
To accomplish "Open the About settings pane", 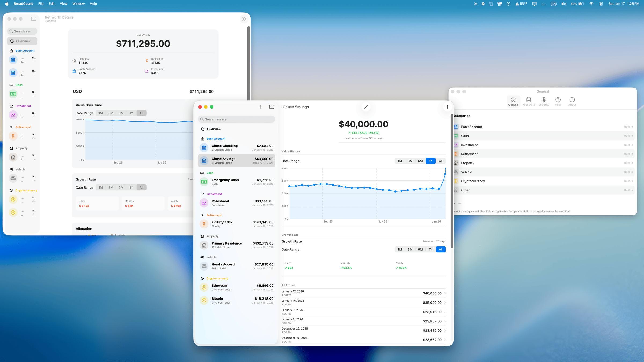I will coord(572,101).
